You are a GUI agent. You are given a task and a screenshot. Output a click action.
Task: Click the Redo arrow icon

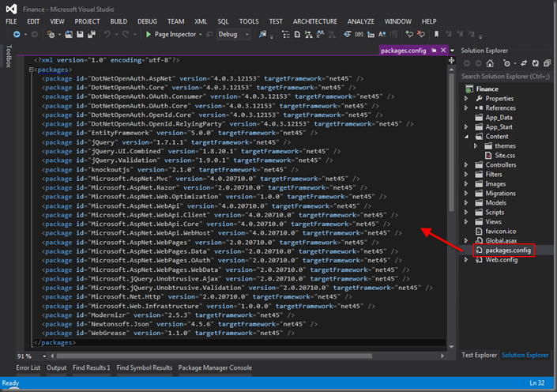(x=126, y=35)
